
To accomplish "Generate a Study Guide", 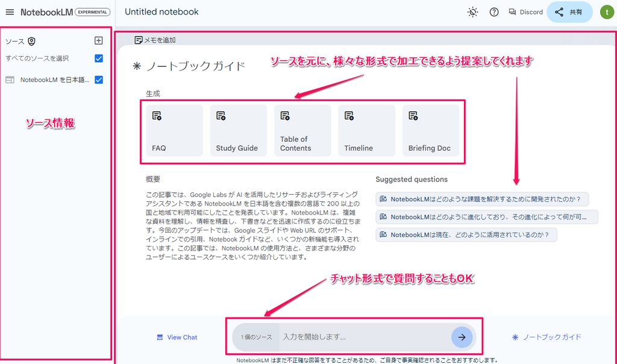I will coord(239,130).
